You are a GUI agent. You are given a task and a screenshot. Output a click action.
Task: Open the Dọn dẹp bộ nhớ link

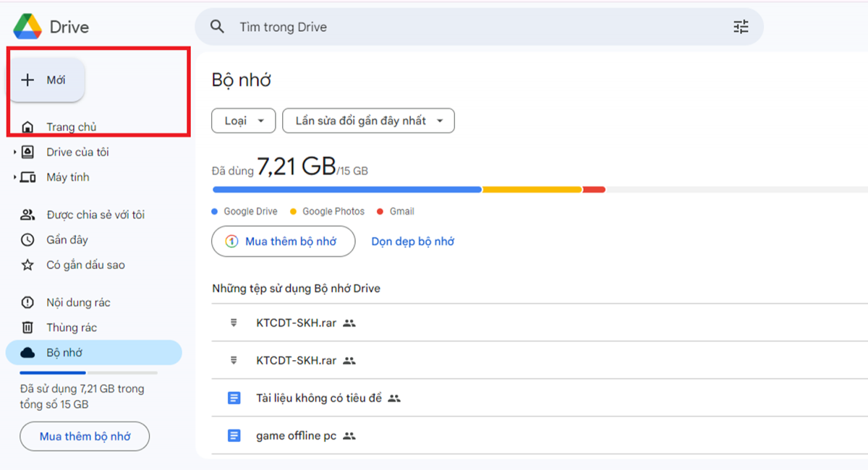point(413,242)
